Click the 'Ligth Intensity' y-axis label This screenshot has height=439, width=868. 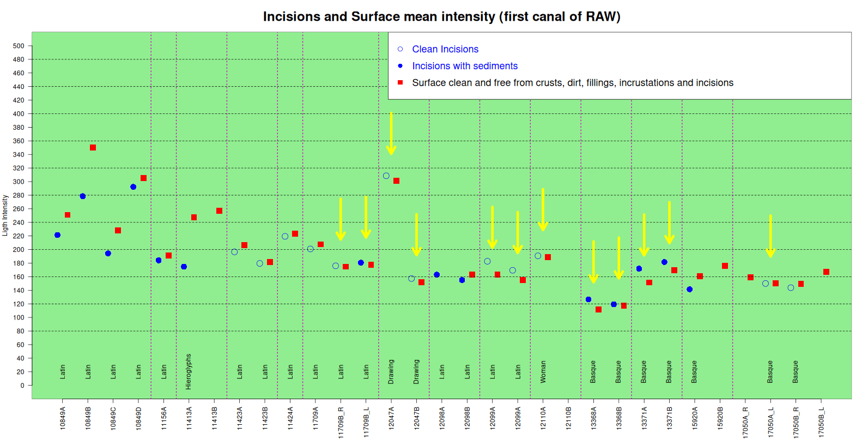tap(5, 215)
